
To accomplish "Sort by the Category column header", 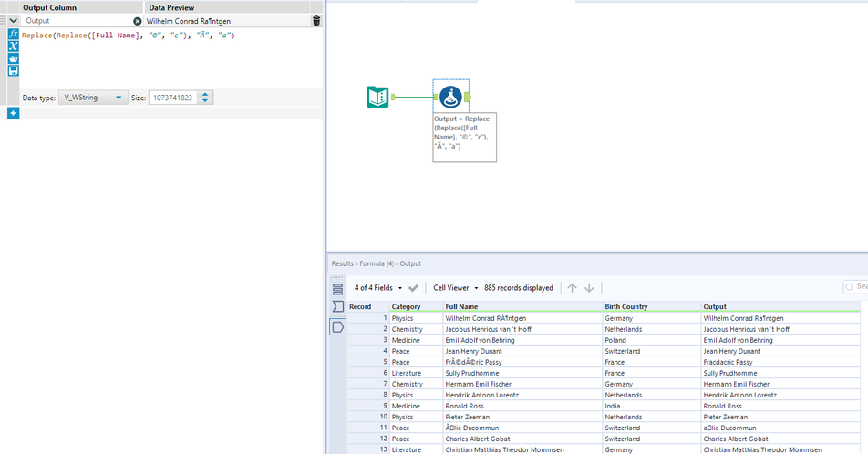I will tap(416, 306).
